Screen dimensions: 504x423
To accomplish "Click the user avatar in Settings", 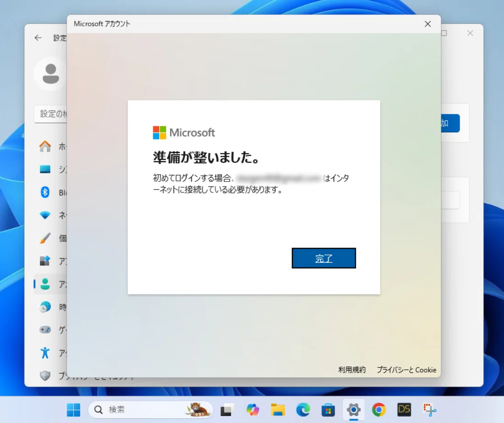I will [50, 73].
